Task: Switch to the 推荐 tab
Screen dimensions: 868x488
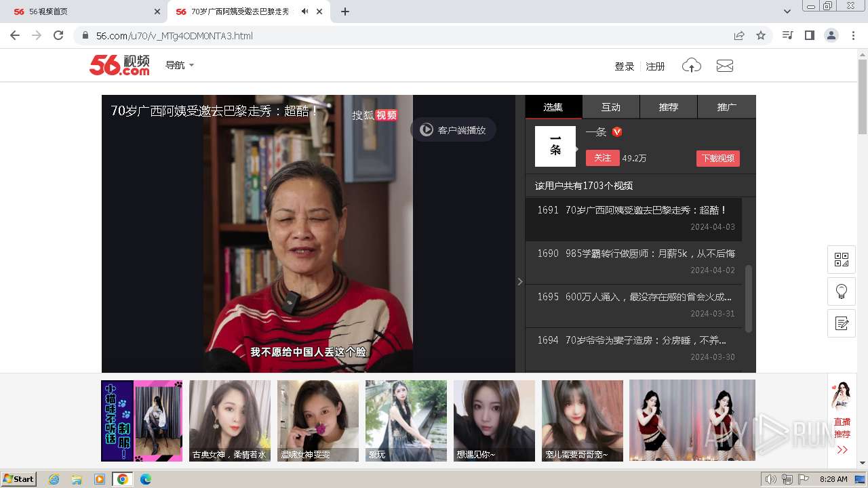Action: point(669,107)
